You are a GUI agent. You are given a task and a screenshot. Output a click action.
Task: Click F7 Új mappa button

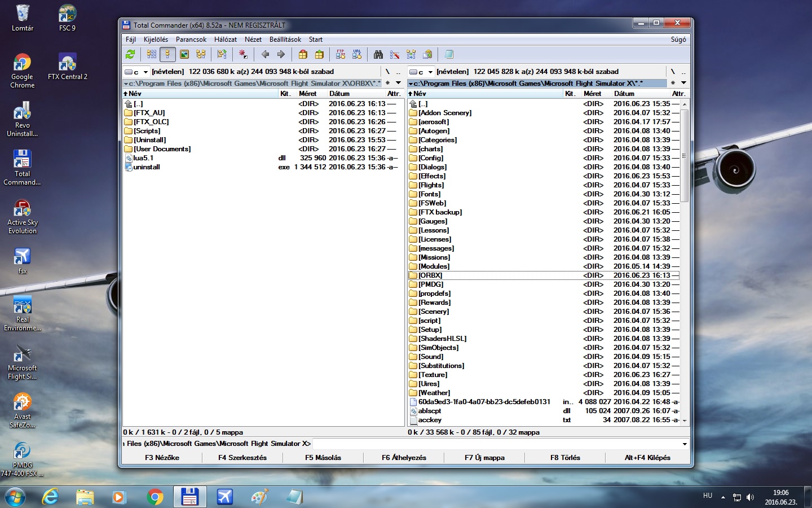click(484, 458)
